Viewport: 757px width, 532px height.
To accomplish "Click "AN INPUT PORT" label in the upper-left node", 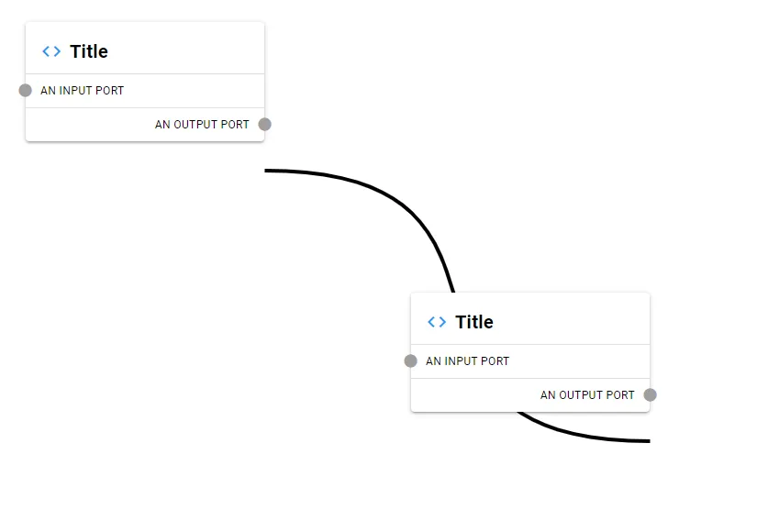I will coord(83,91).
